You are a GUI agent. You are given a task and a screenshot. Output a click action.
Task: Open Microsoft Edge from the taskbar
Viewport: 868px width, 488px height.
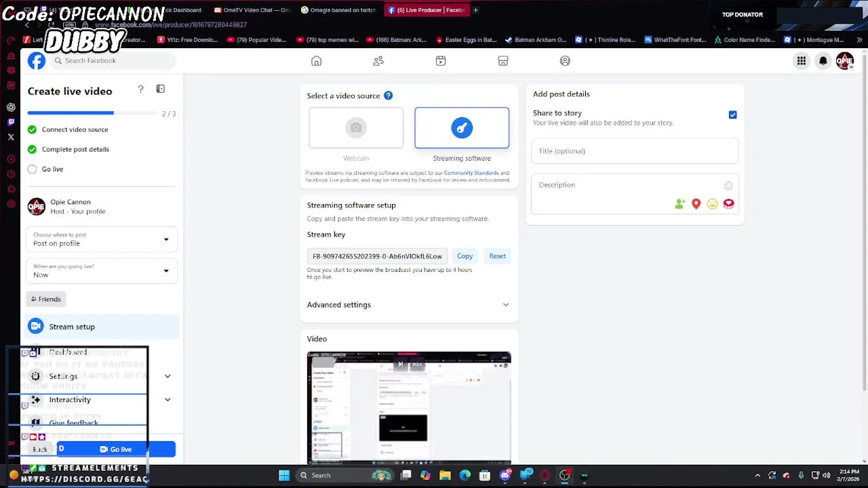[465, 475]
